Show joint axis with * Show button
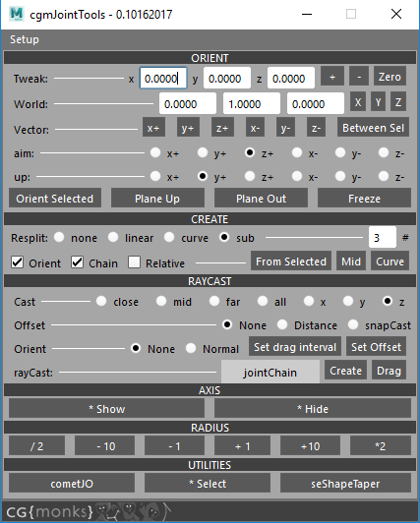Screen dimensions: 420x523 [x=107, y=409]
